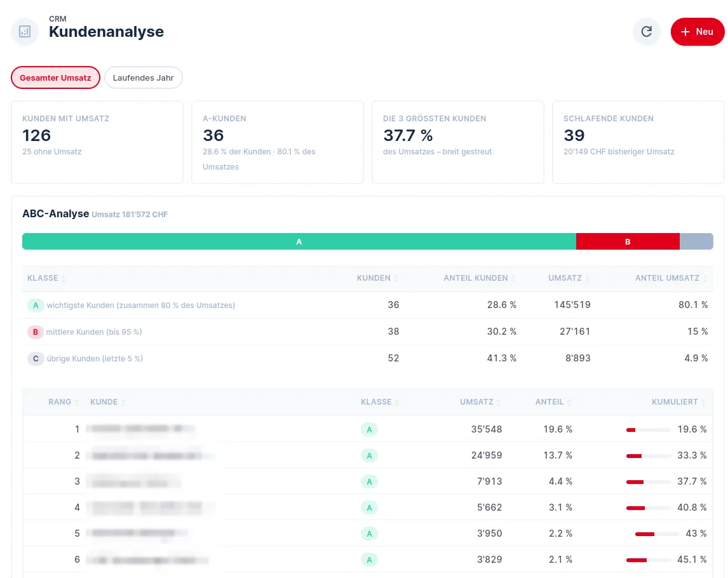Sort ABC table by Klasse
Viewport: 728px width, 578px height.
click(x=46, y=278)
